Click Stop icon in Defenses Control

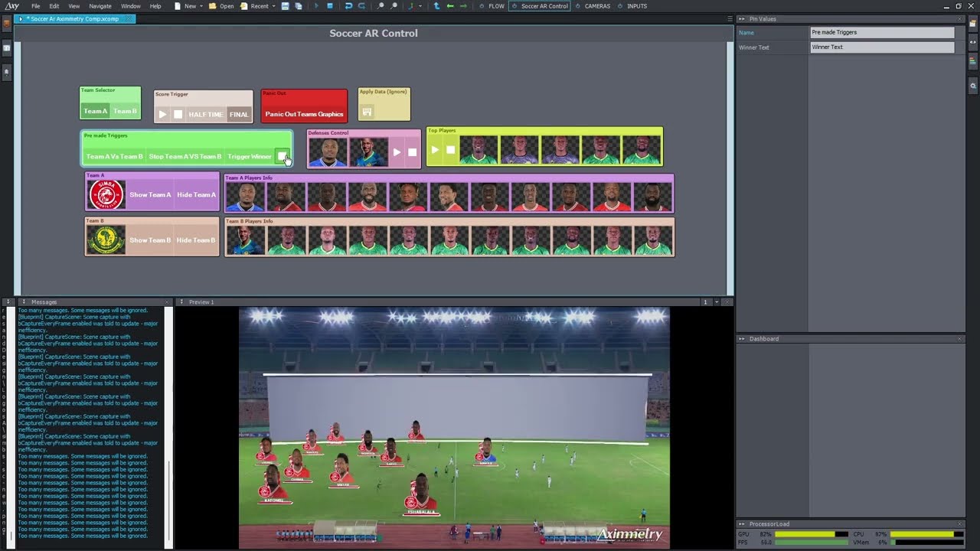[412, 152]
